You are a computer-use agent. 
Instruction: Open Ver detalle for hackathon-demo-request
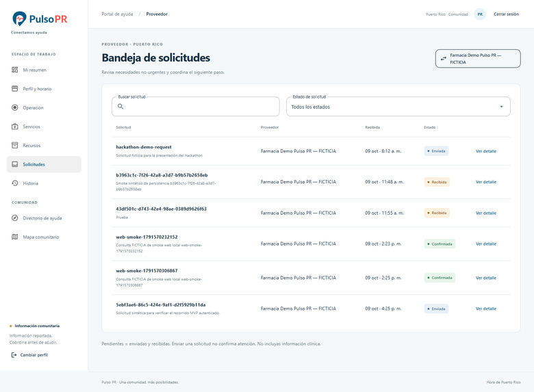485,151
